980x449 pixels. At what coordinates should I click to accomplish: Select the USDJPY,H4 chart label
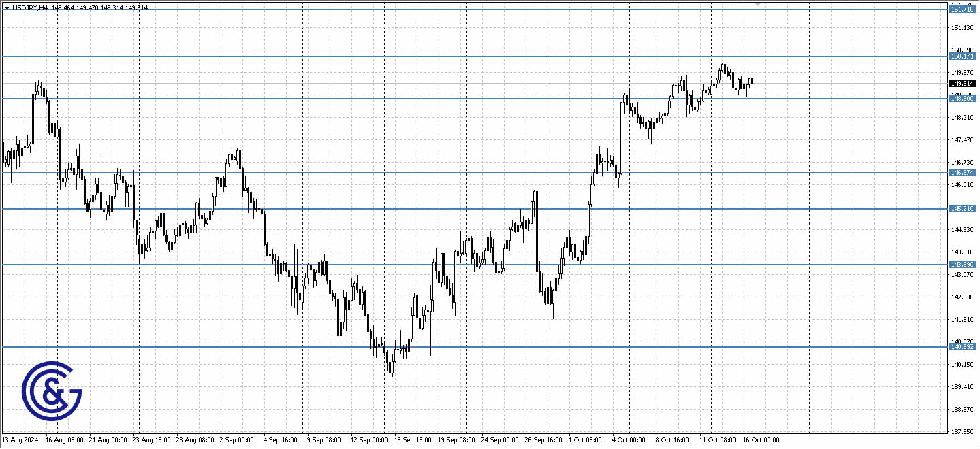[31, 7]
